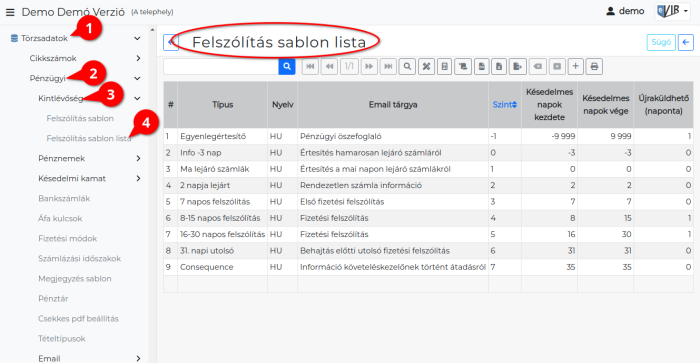The width and height of the screenshot is (700, 363).
Task: Open the VIR logo dropdown
Action: [x=673, y=12]
